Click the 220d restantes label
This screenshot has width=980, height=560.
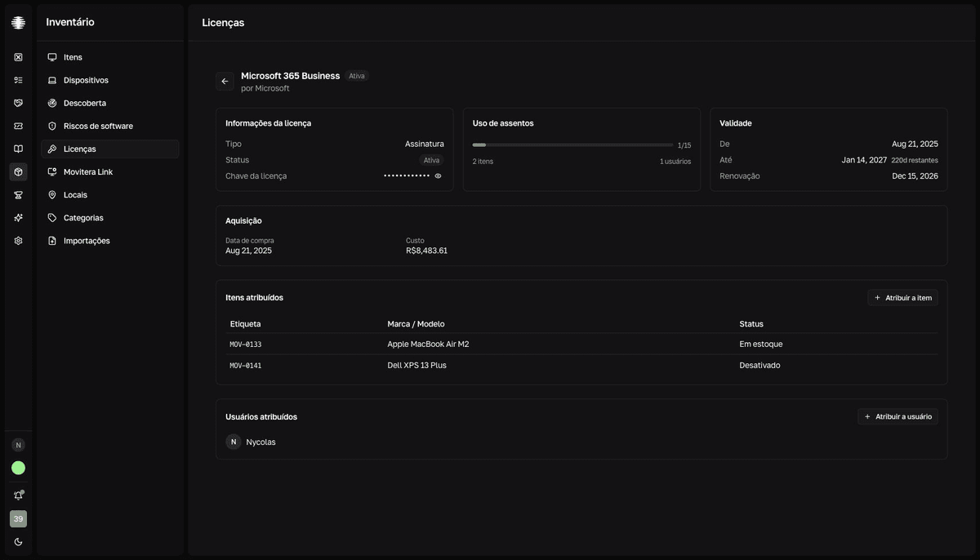pos(915,160)
